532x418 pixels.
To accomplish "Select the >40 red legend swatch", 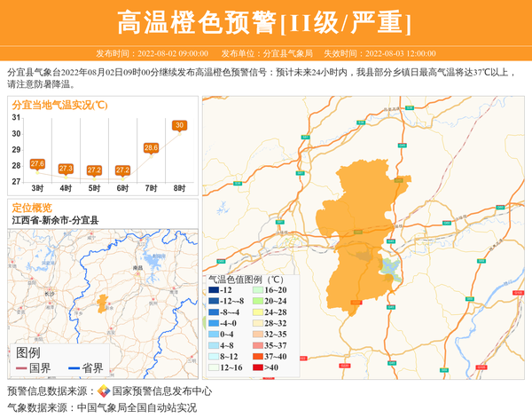I will [257, 367].
